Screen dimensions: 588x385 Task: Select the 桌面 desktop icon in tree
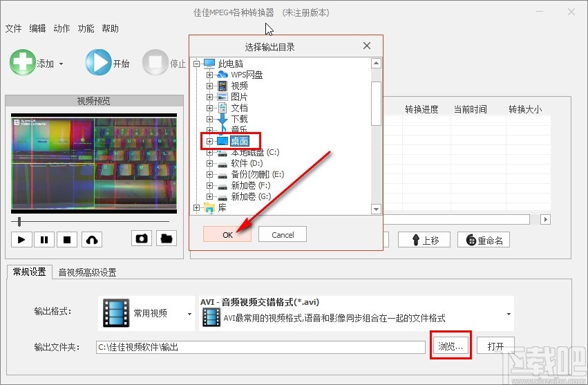tap(222, 141)
